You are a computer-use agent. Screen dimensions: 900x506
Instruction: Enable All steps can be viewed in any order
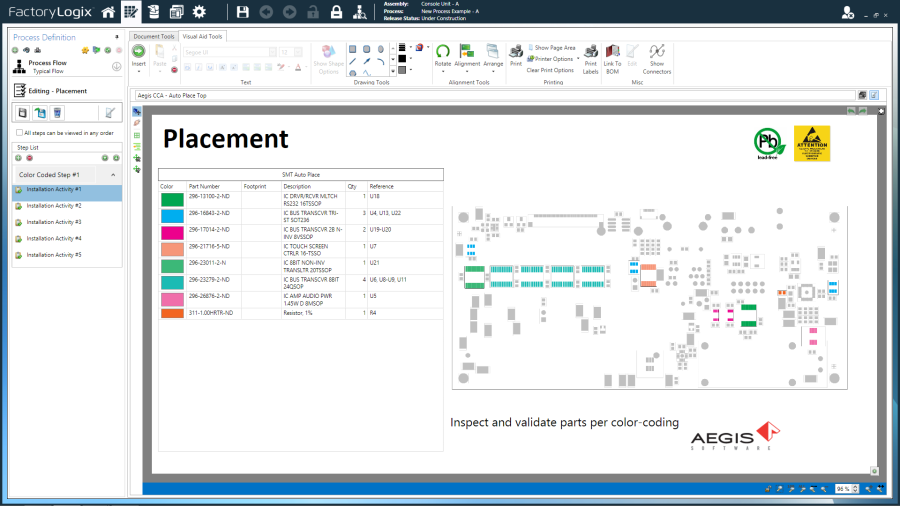(x=19, y=133)
